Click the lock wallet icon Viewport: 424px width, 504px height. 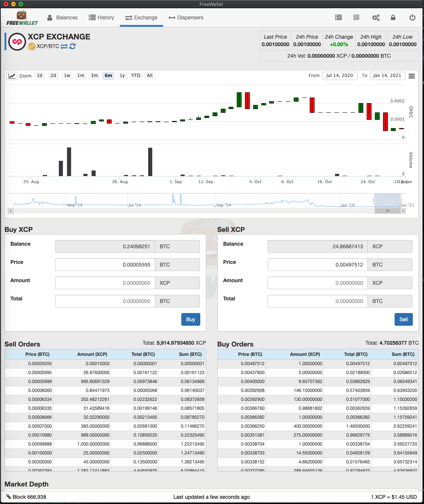(x=393, y=17)
